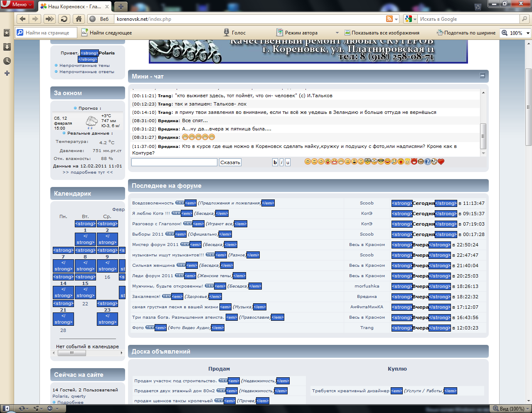Apply bold with the chat b button
The width and height of the screenshot is (532, 413).
(275, 162)
